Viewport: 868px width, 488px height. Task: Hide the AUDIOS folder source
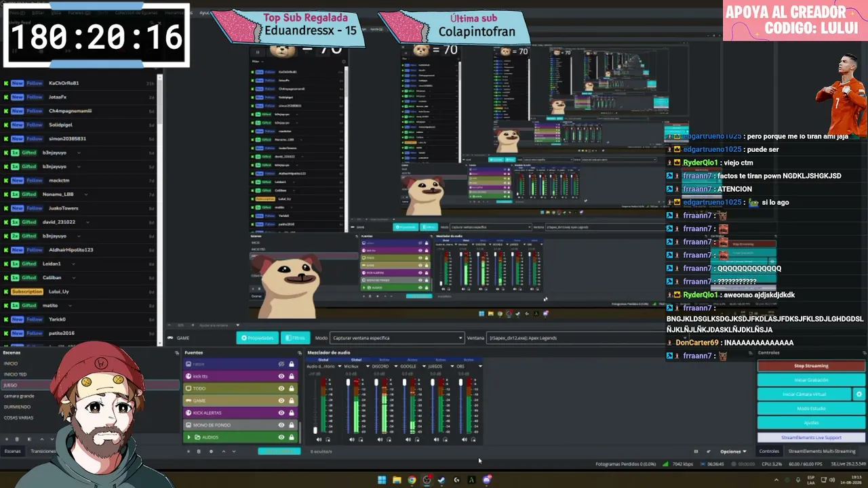coord(281,437)
